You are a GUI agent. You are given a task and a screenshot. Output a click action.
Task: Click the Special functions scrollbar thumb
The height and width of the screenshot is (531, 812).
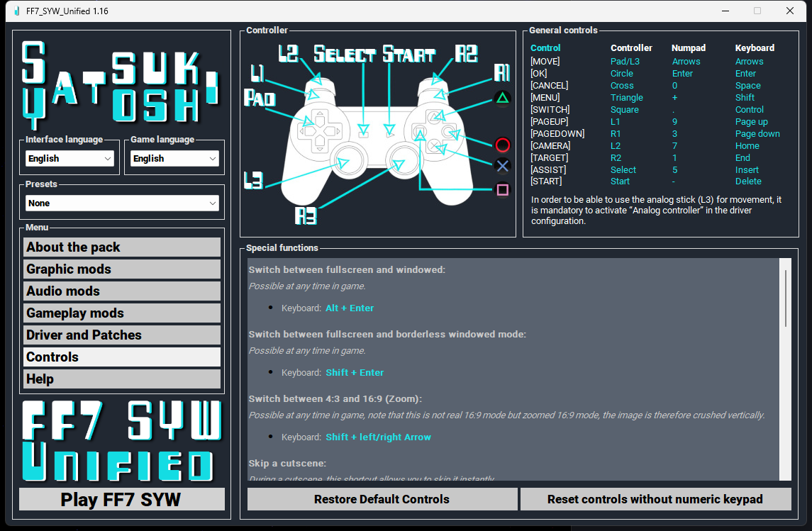786,298
